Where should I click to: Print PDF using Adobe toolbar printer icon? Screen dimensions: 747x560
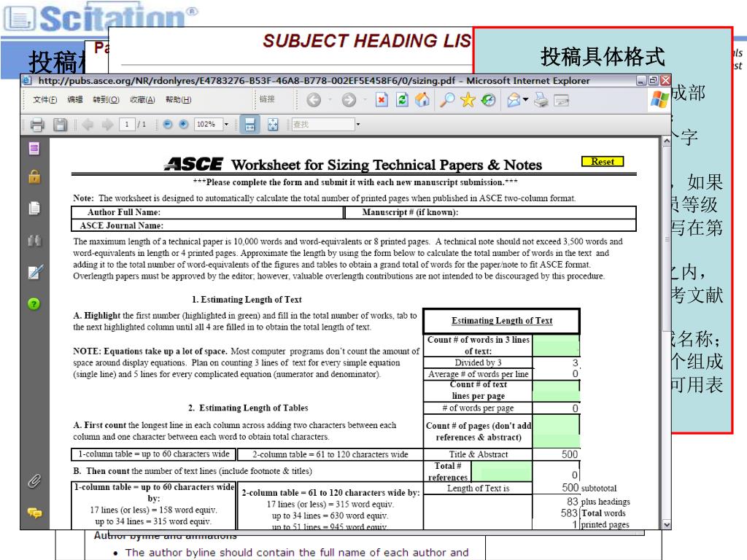point(37,125)
